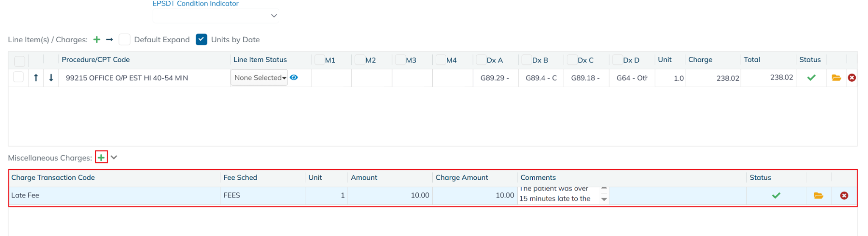The image size is (868, 236).
Task: Click the eye icon beside Line Item Status
Action: tap(294, 78)
